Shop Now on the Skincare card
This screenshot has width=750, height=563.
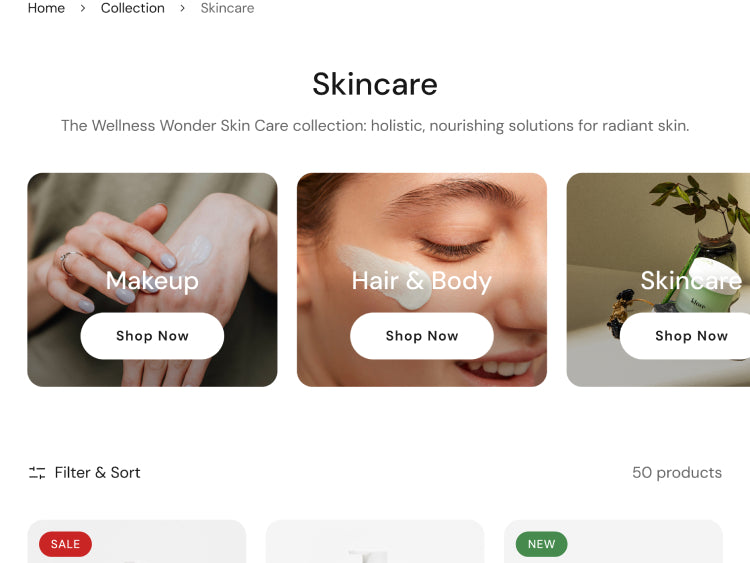pyautogui.click(x=686, y=336)
